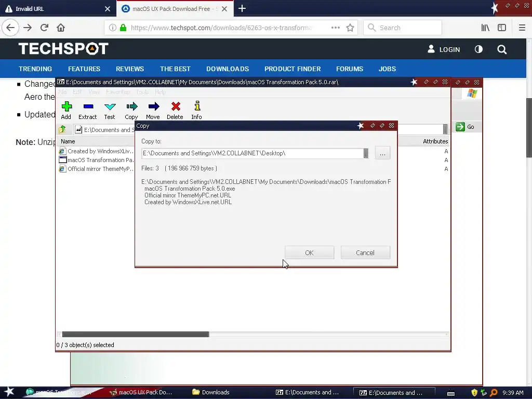Click the taskbar Start star button

point(9,392)
